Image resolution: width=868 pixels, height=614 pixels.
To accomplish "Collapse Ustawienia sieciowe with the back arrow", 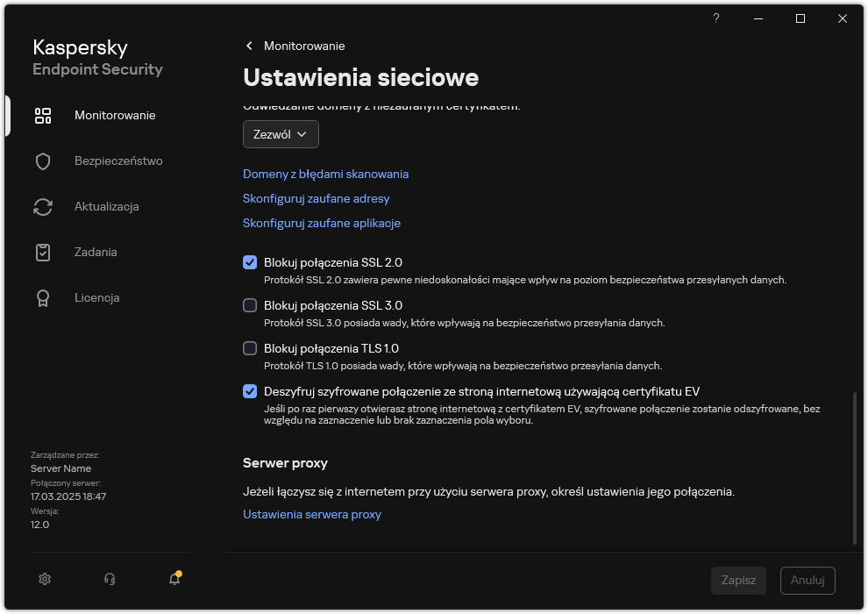I will (x=249, y=46).
